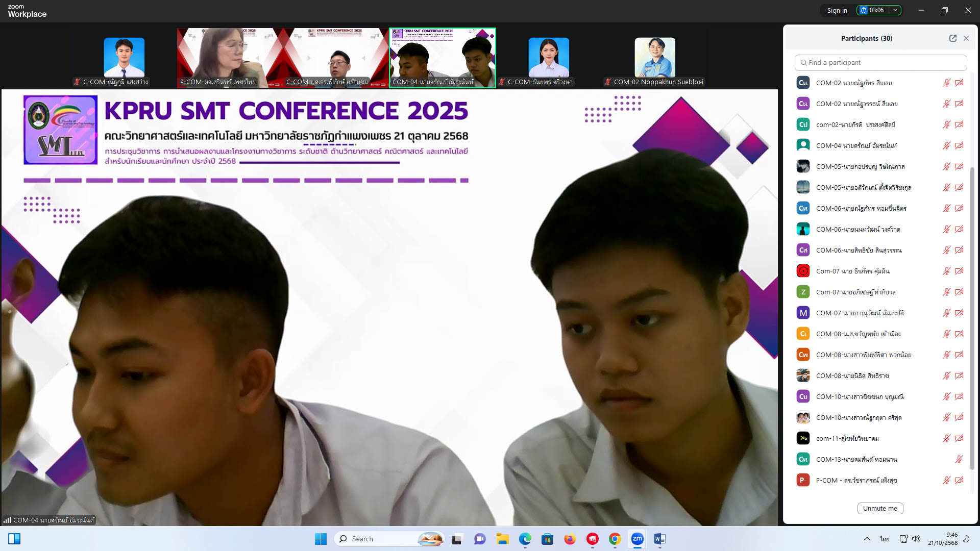Open Zoom from the Windows taskbar
Screen dimensions: 980x551
pyautogui.click(x=637, y=539)
